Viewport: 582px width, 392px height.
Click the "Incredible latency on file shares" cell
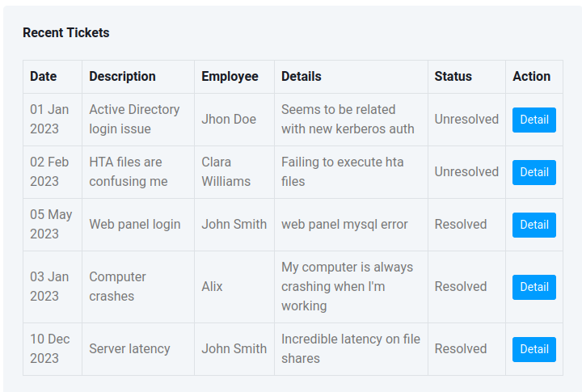[x=350, y=349]
